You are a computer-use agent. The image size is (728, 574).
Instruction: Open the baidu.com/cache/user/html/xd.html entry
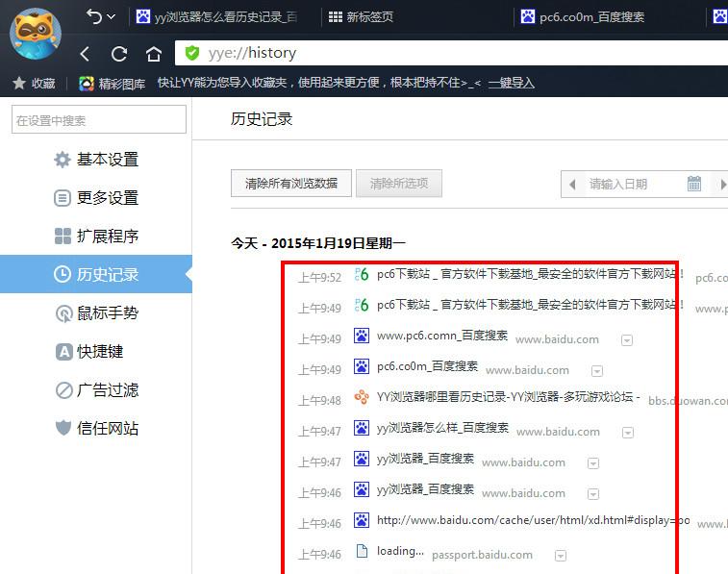[534, 520]
